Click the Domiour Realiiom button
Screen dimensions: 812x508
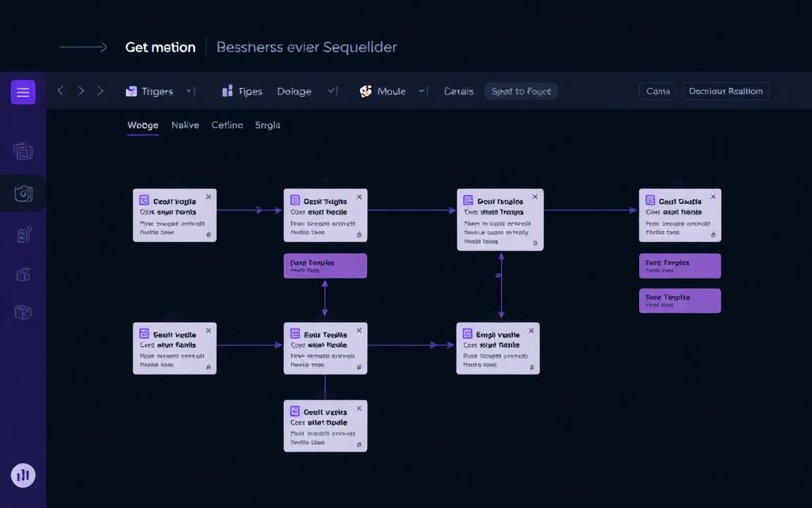pos(726,91)
